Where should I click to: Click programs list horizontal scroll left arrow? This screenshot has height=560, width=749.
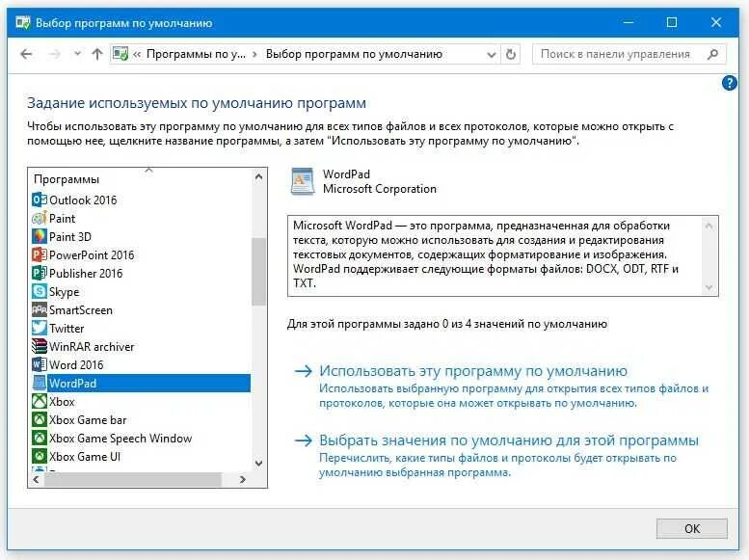click(36, 479)
